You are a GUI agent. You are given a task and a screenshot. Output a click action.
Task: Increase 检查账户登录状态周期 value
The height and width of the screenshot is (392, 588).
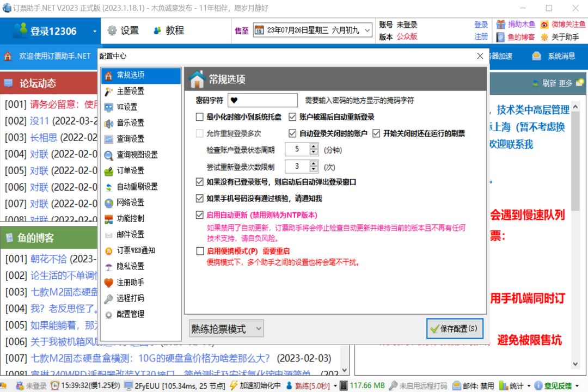pyautogui.click(x=314, y=146)
